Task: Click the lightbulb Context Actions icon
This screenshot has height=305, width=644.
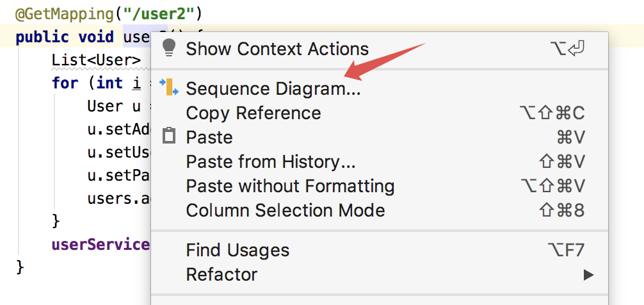Action: point(169,48)
